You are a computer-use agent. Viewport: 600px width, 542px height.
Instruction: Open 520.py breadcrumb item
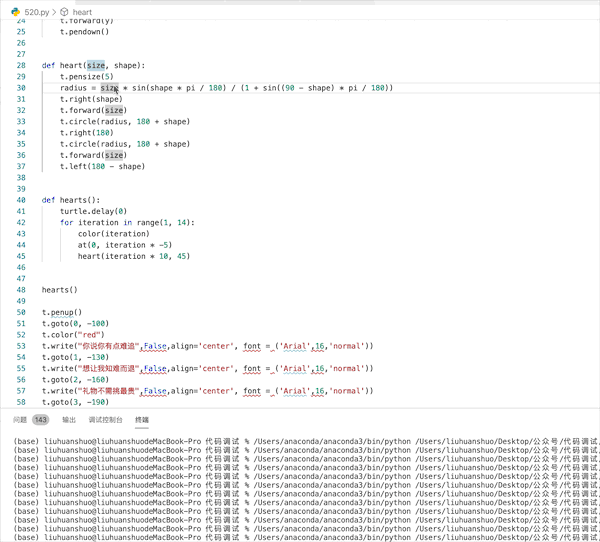(x=37, y=12)
